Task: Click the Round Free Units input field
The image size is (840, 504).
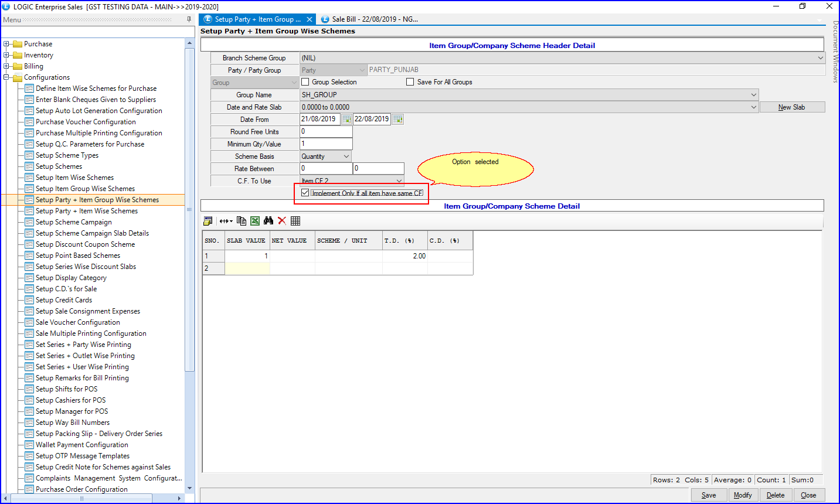Action: click(x=326, y=132)
